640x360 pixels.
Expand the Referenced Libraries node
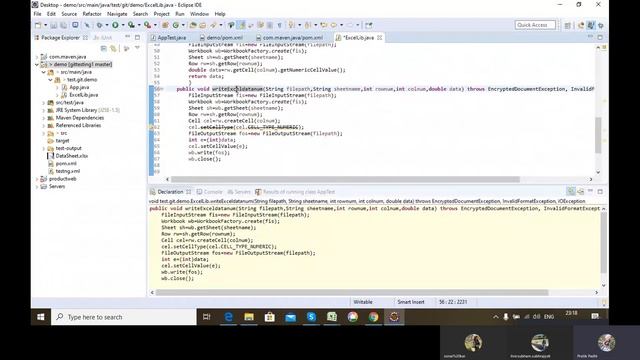[x=44, y=126]
